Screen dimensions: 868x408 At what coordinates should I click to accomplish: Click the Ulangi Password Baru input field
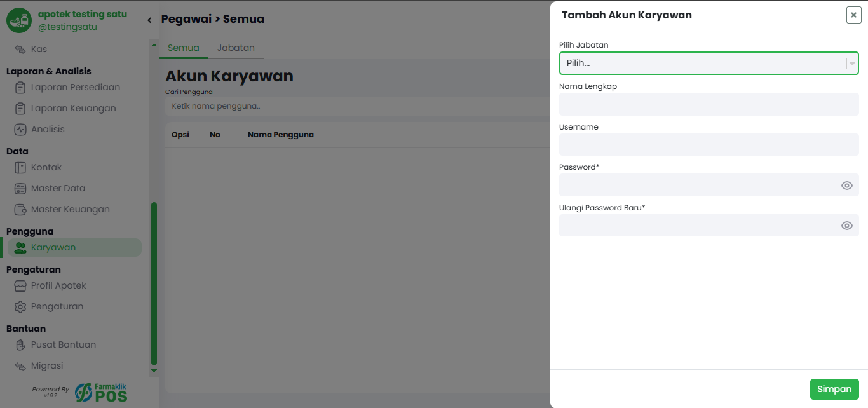709,226
